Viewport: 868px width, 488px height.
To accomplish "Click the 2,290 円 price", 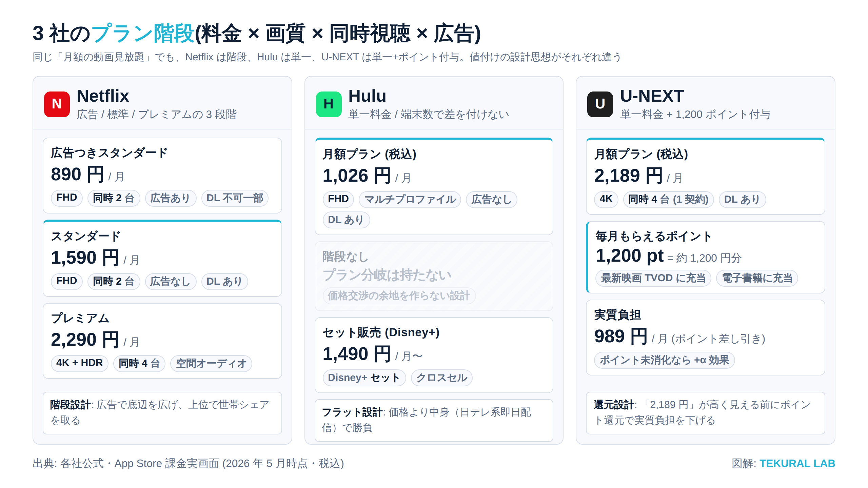I will pos(85,340).
